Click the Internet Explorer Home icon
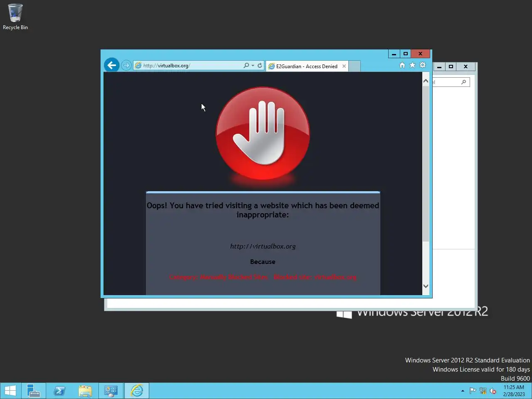The image size is (532, 399). pyautogui.click(x=402, y=65)
